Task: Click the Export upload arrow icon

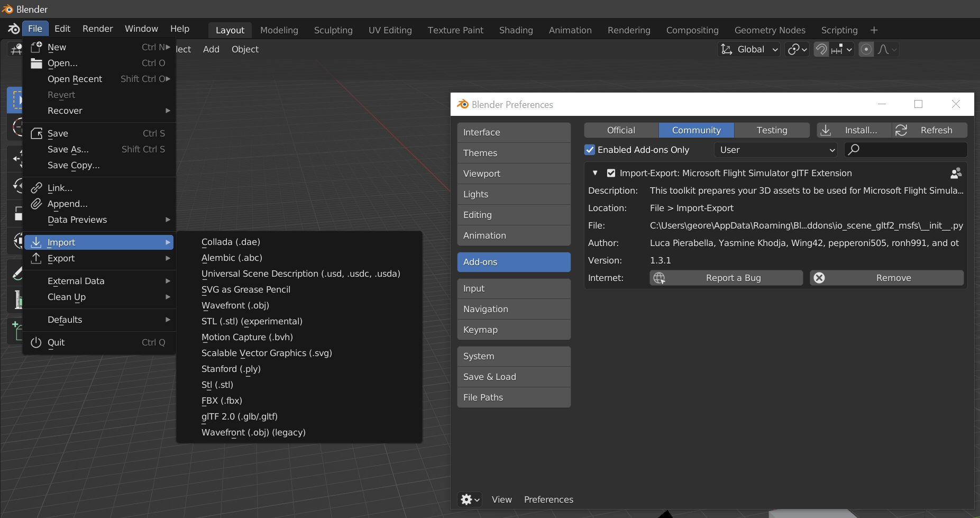Action: [36, 258]
